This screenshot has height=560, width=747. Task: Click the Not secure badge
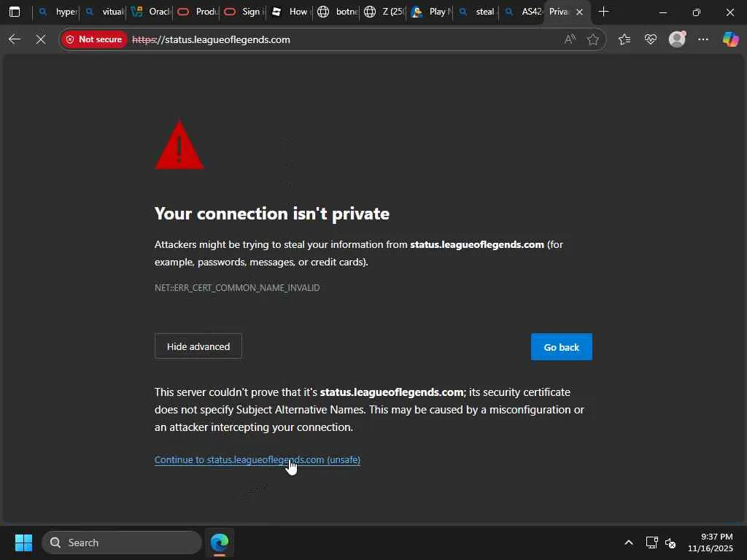pyautogui.click(x=94, y=39)
